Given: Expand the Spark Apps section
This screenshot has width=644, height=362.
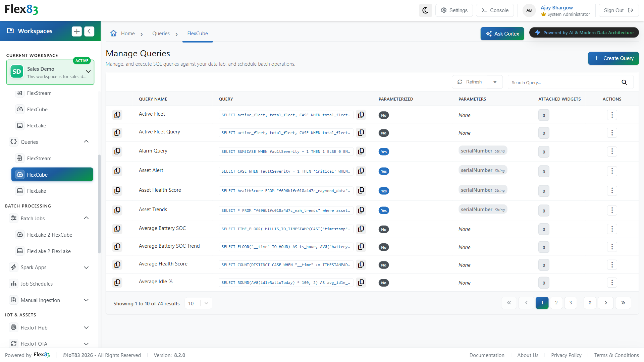Looking at the screenshot, I should (86, 267).
